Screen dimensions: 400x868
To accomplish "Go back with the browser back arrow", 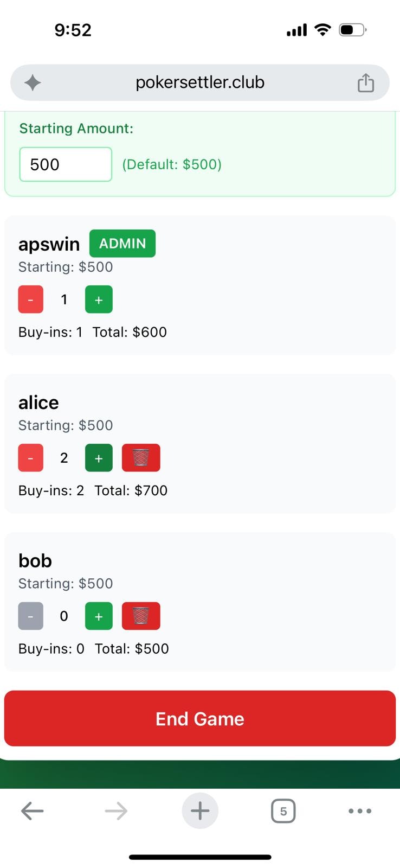I will pyautogui.click(x=32, y=811).
